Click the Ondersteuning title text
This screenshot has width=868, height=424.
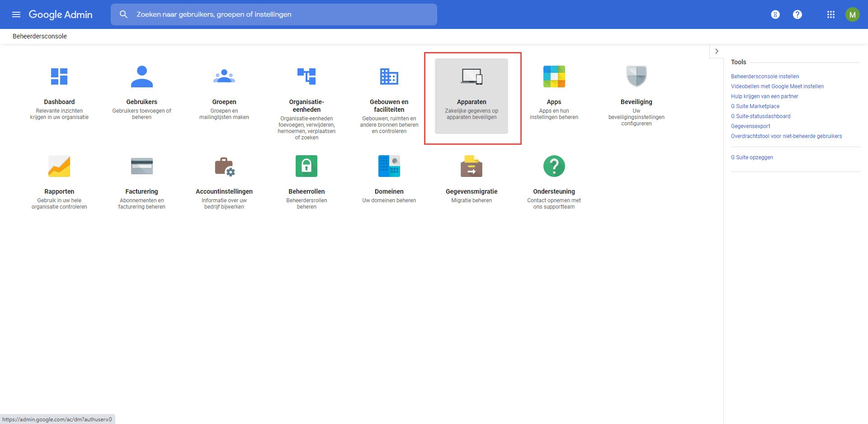(x=554, y=191)
